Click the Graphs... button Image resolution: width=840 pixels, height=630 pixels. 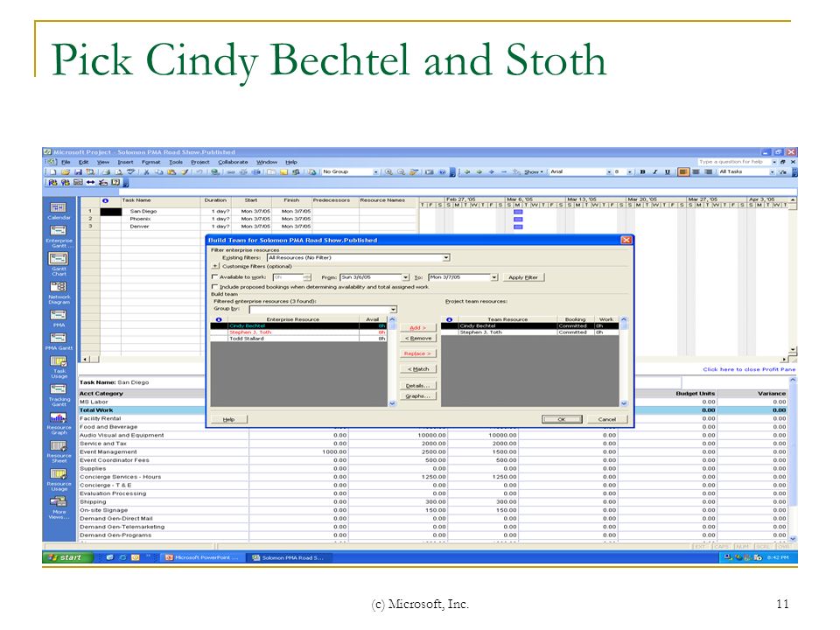coord(418,395)
